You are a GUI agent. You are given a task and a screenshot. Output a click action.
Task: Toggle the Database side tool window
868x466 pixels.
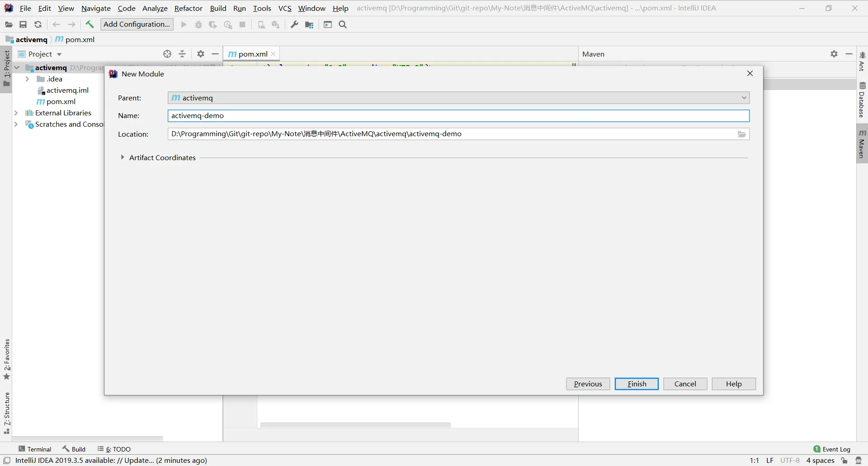tap(862, 100)
